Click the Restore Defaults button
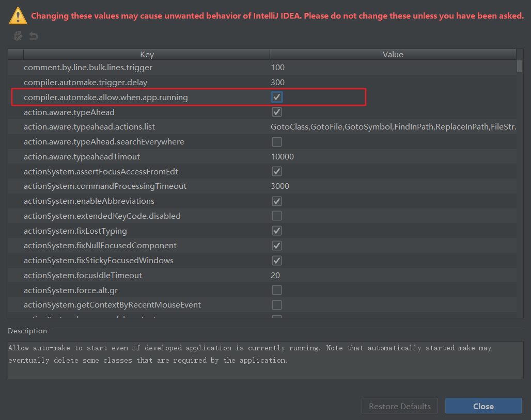The width and height of the screenshot is (531, 420). click(400, 406)
